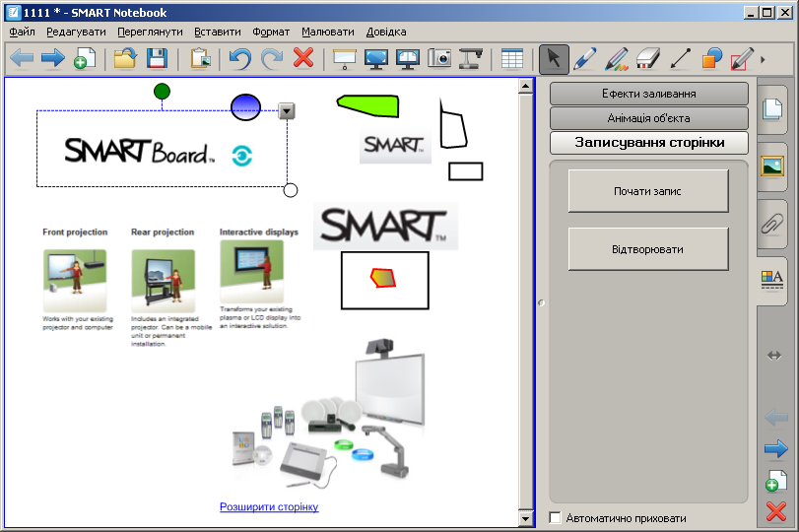Open the Attachments paperclip side tab

coord(772,224)
